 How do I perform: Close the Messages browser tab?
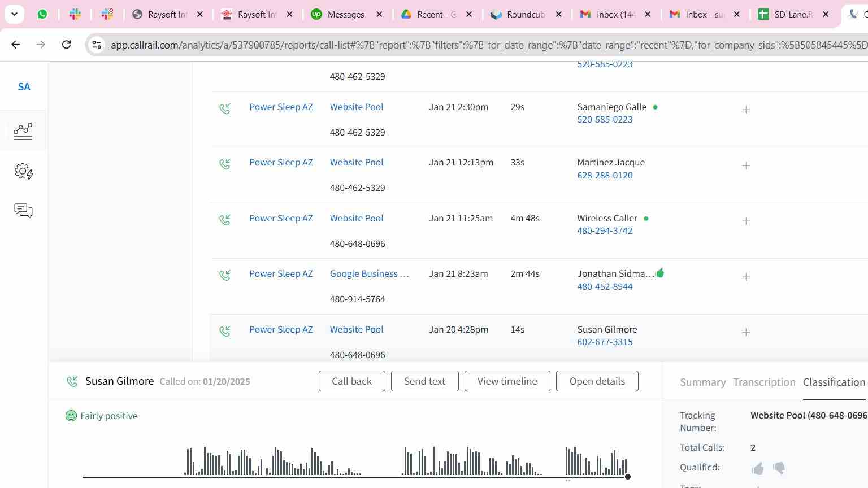380,14
